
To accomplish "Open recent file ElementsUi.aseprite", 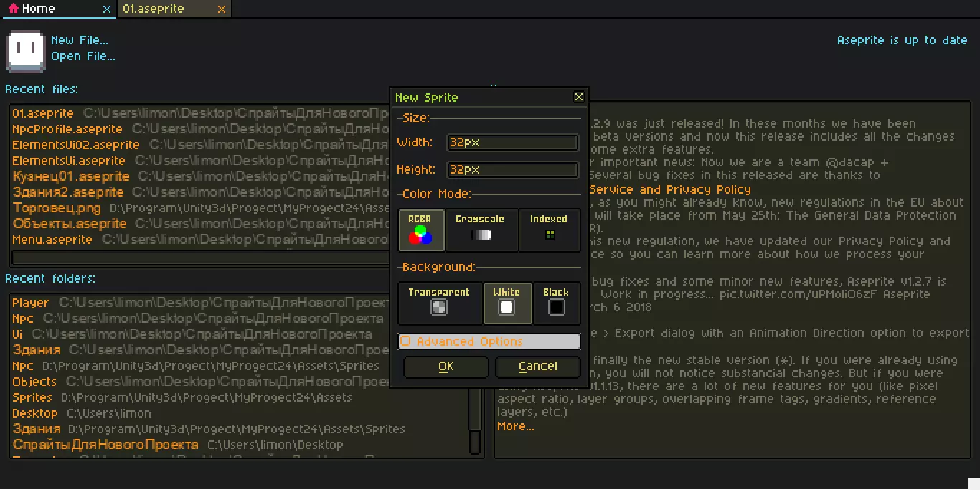I will pyautogui.click(x=201, y=161).
